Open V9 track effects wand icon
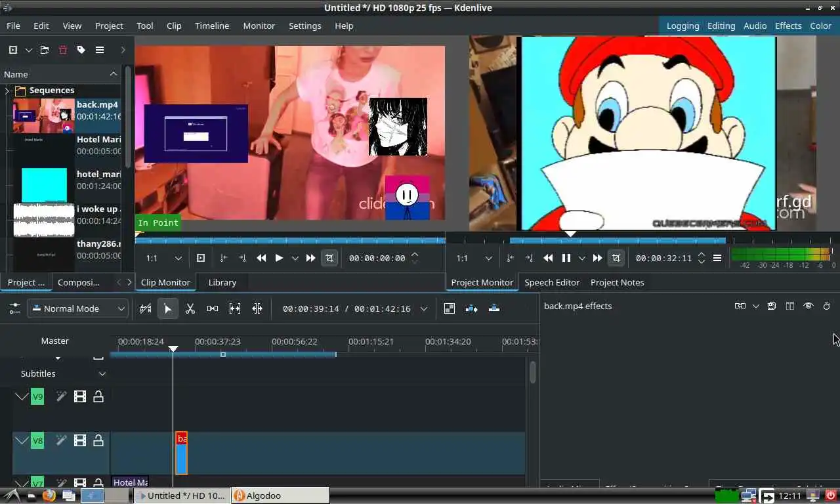Viewport: 840px width, 504px height. coord(61,396)
